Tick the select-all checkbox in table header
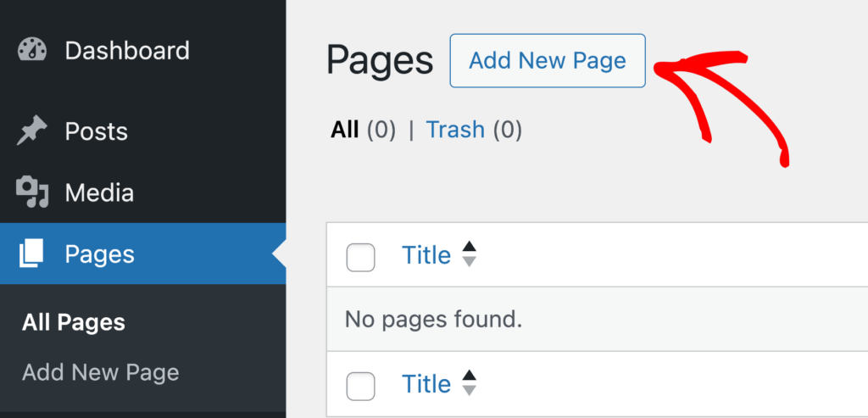 360,258
